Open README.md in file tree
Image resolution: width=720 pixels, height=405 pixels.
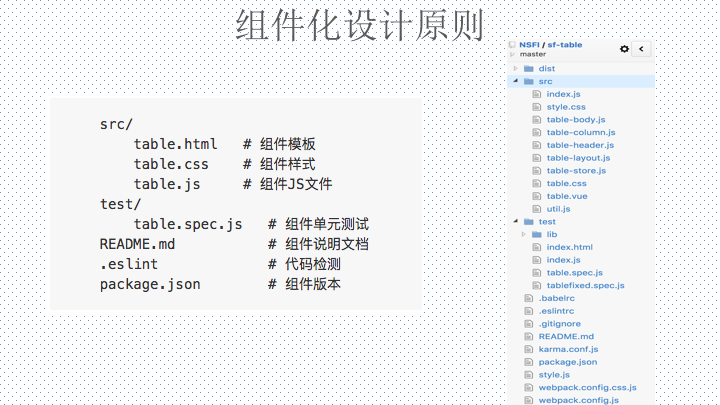point(566,337)
